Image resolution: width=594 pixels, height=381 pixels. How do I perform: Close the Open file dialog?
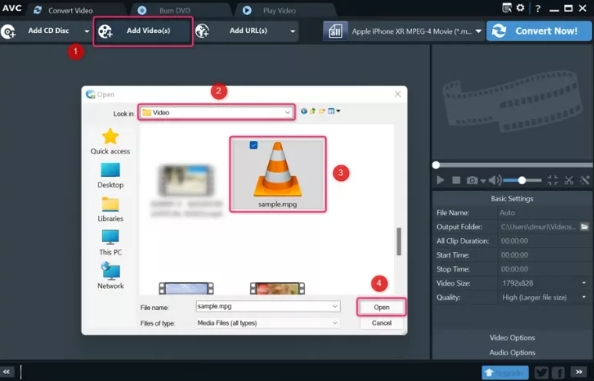coord(397,94)
